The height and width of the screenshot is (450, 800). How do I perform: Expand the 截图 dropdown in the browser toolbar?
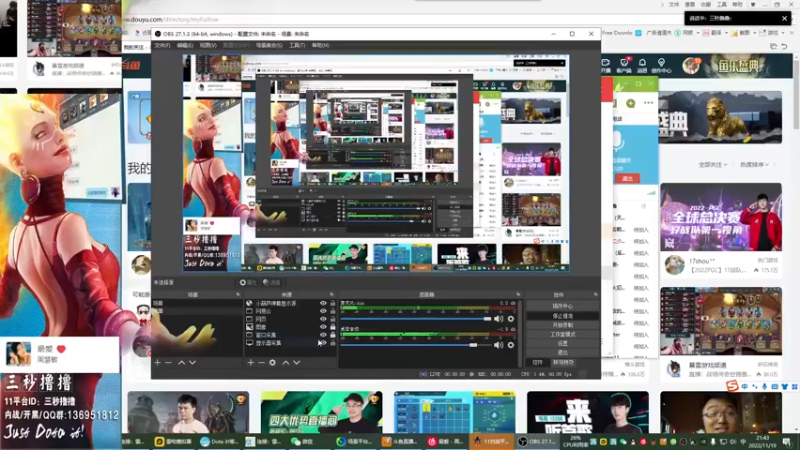coord(754,33)
